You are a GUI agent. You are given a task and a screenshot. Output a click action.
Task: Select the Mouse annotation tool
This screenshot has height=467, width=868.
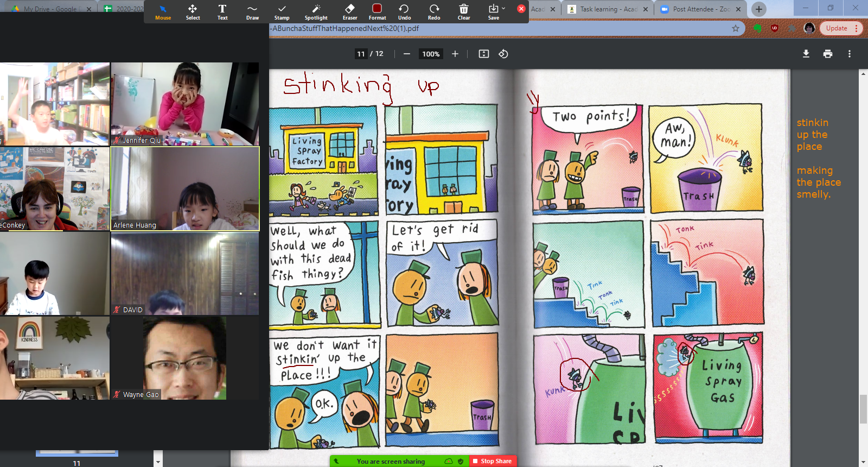click(x=163, y=12)
